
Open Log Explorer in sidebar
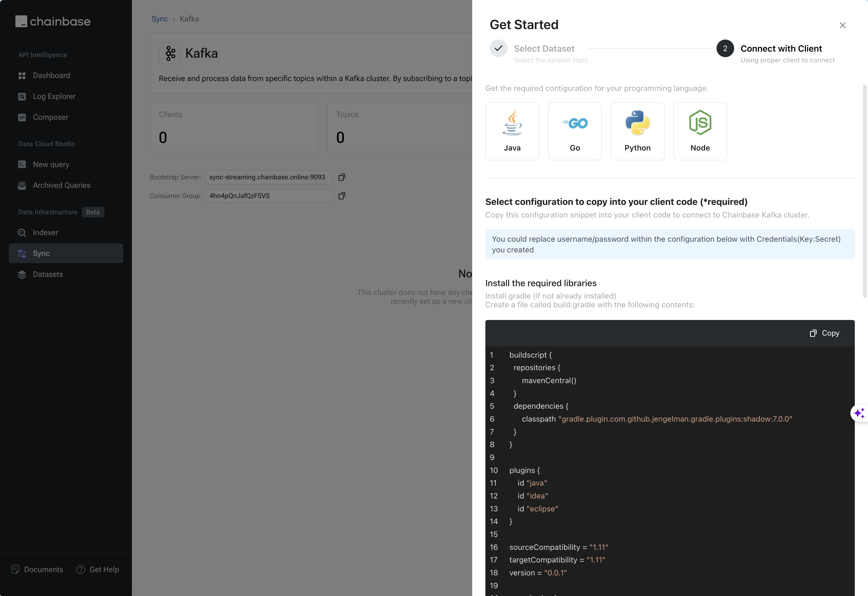[x=54, y=96]
